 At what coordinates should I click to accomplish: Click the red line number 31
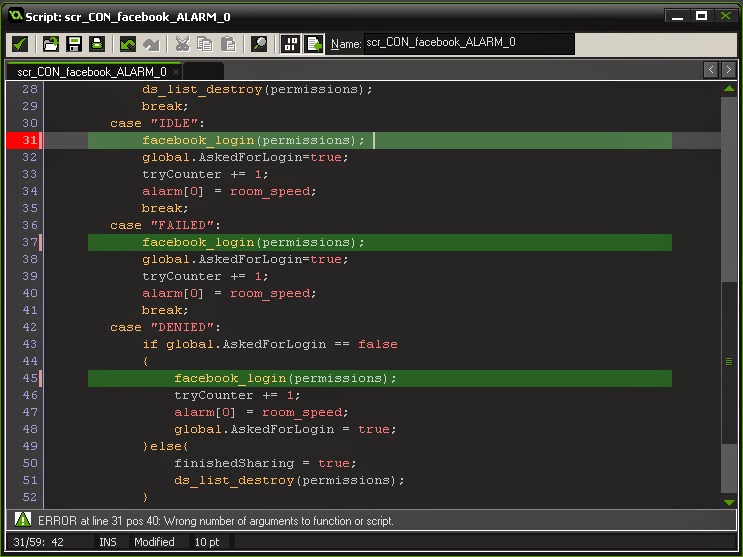pyautogui.click(x=29, y=140)
